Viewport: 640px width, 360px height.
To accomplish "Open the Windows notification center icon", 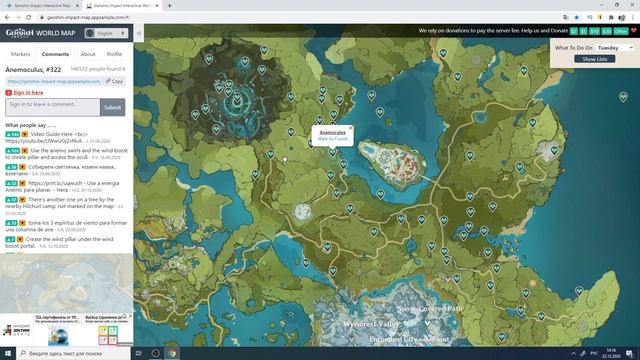I will pos(629,353).
